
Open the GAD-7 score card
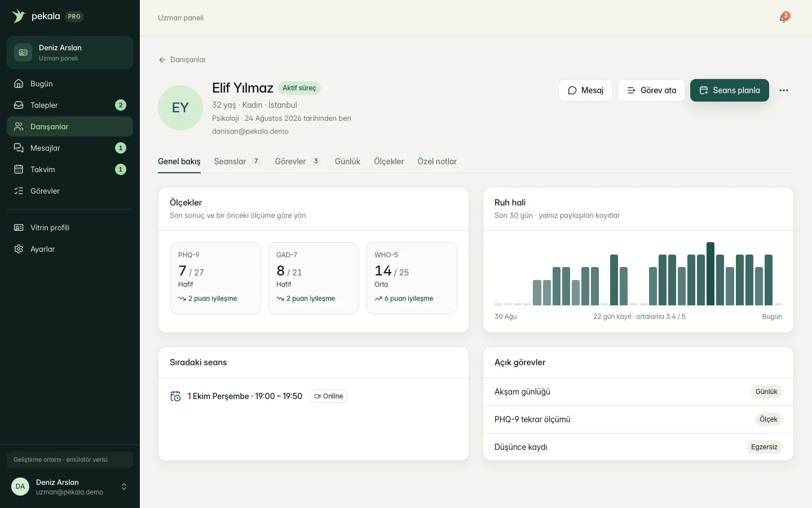314,278
